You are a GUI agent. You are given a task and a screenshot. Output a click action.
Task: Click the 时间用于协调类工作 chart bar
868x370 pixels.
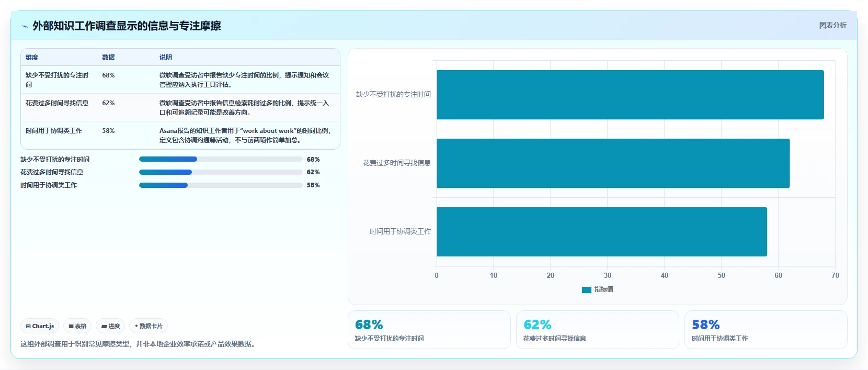point(602,232)
